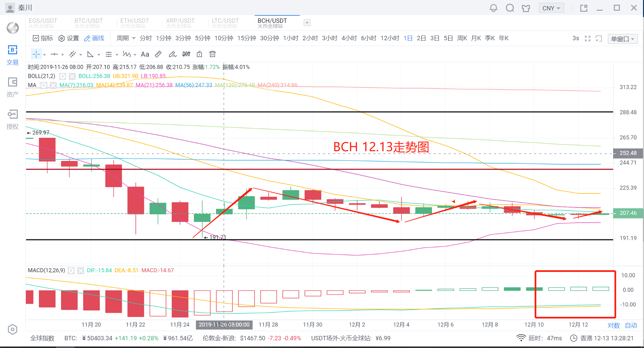Select the Aa text annotation tool

coord(145,54)
